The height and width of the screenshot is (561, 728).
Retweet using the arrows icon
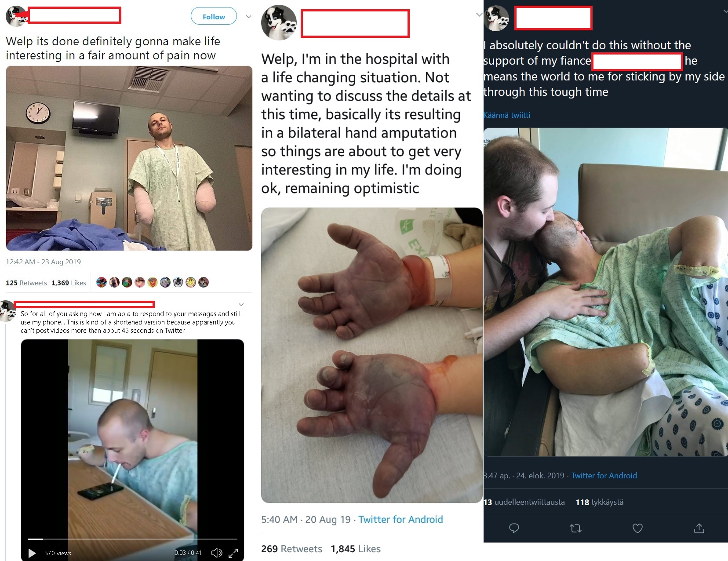[575, 528]
